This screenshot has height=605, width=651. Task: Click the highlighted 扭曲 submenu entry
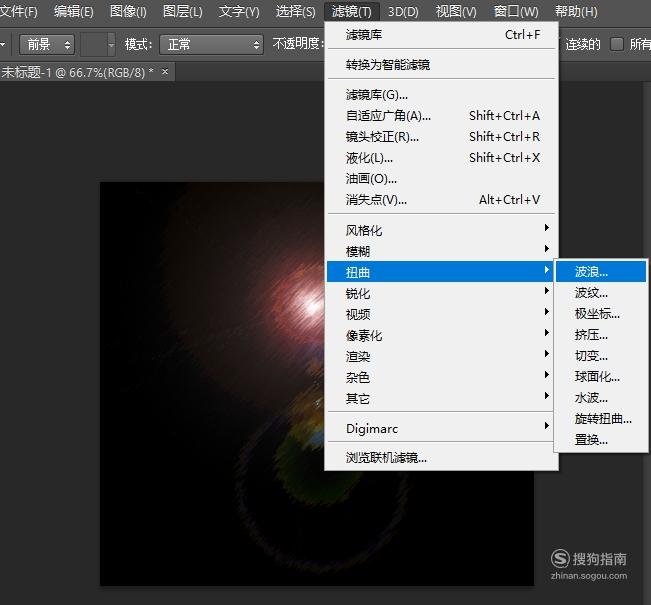click(x=440, y=272)
